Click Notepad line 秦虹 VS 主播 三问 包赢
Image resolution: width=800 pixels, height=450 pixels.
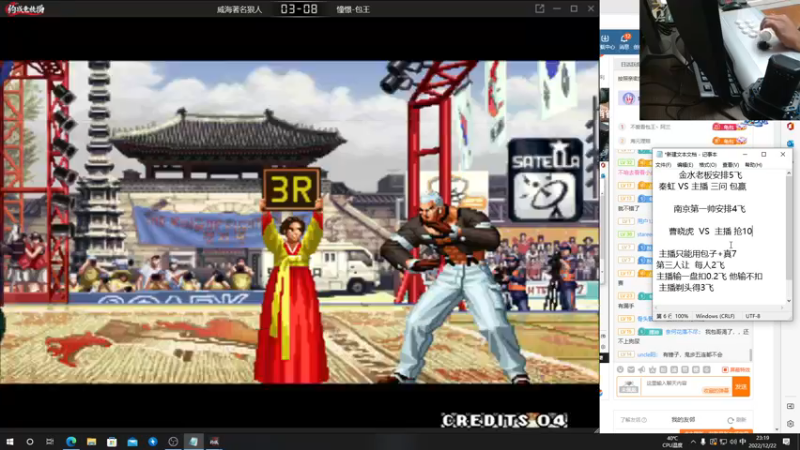[x=702, y=186]
